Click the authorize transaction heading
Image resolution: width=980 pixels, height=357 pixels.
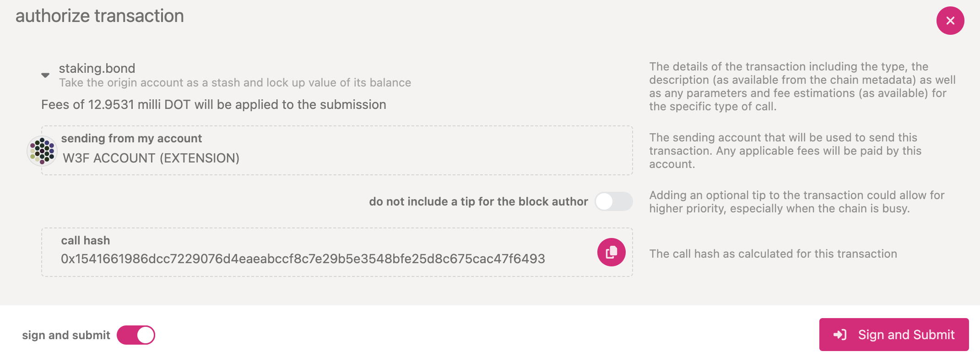coord(100,16)
